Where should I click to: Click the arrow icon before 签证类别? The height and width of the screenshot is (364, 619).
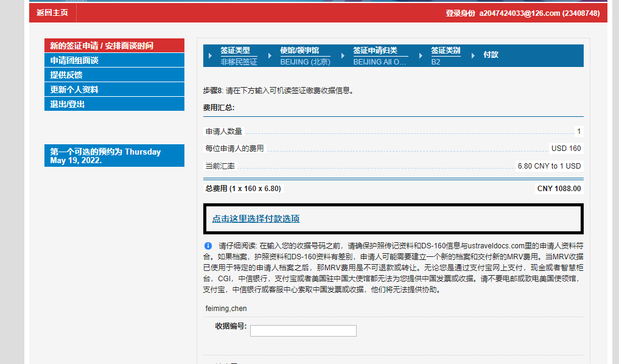pos(422,55)
